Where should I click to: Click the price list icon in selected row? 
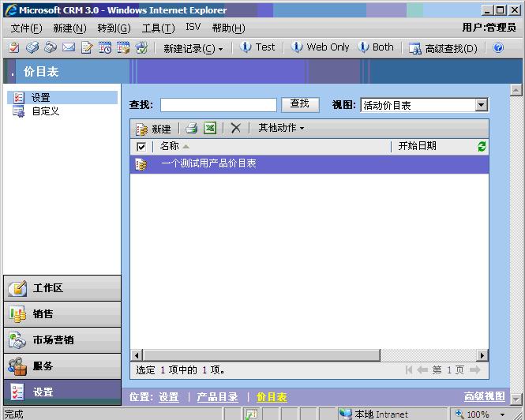point(141,164)
